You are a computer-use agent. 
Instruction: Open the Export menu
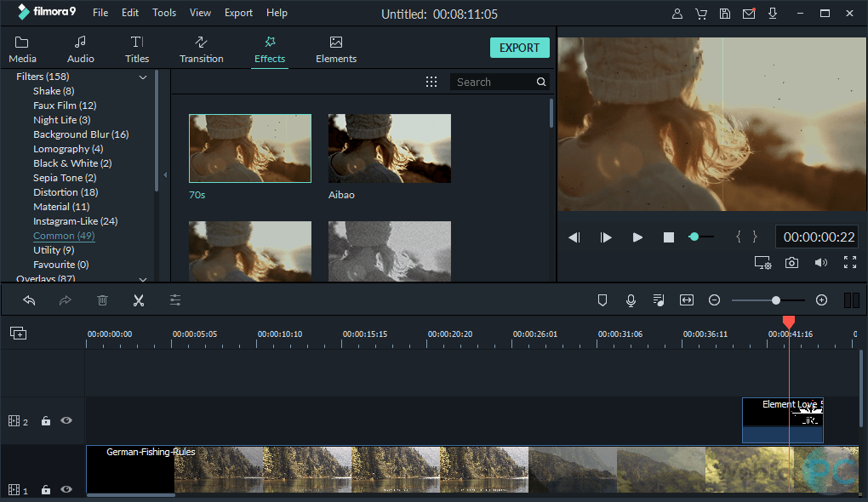238,13
